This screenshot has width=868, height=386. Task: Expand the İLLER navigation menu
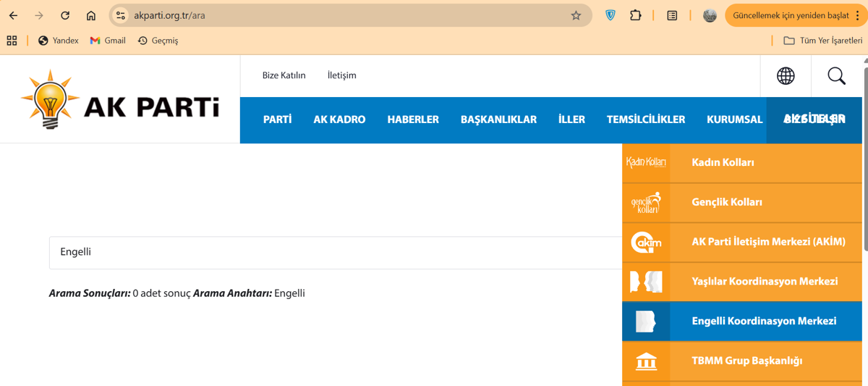point(571,119)
